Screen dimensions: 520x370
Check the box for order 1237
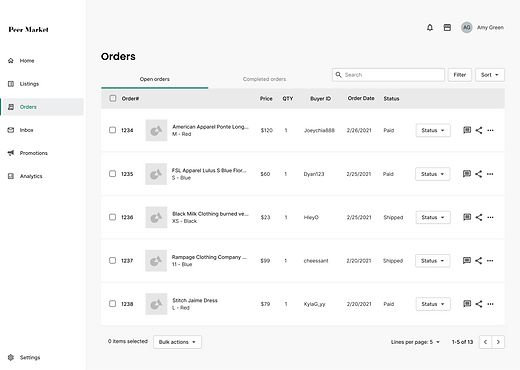(x=112, y=260)
